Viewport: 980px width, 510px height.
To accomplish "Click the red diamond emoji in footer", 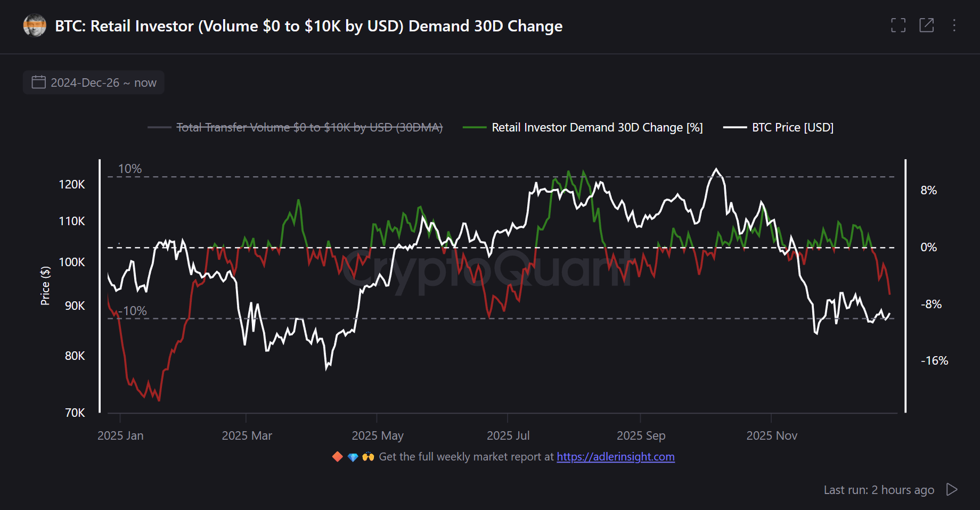I will tap(337, 457).
